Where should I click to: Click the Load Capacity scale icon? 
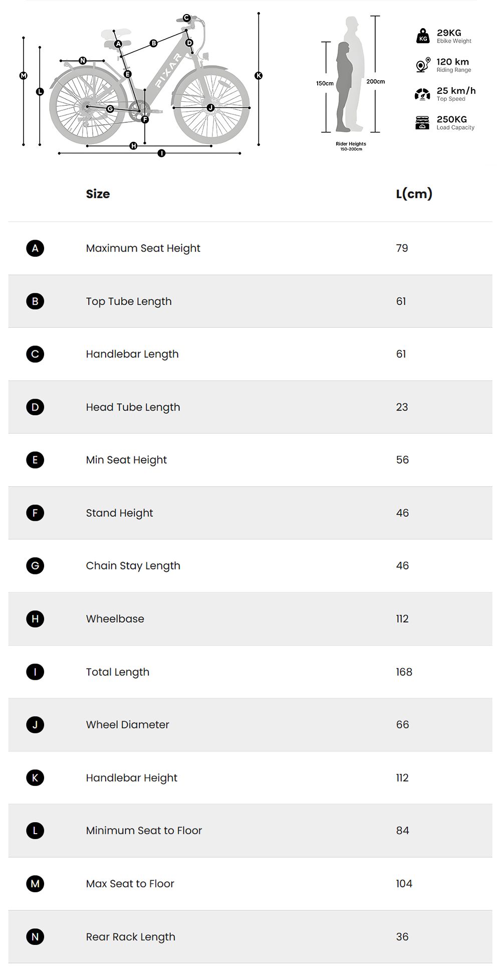422,123
